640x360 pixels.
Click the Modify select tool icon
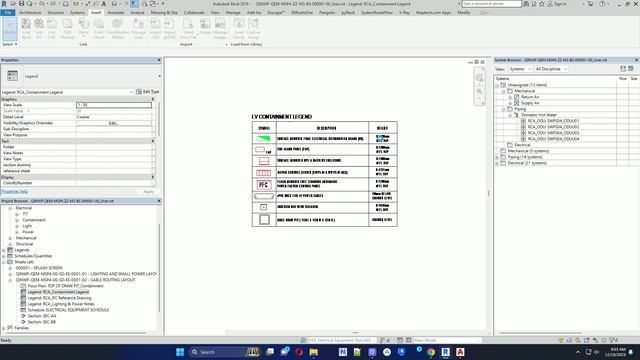click(10, 29)
